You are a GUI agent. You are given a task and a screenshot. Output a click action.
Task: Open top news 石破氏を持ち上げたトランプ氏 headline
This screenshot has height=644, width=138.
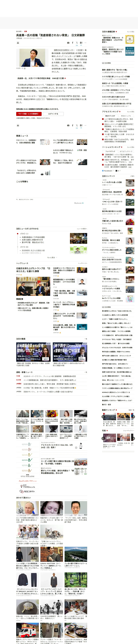(33, 270)
